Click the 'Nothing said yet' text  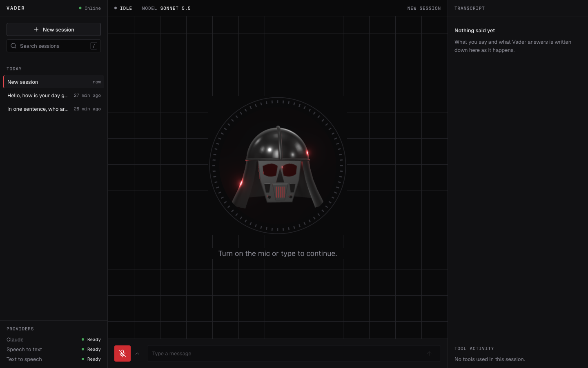(474, 30)
